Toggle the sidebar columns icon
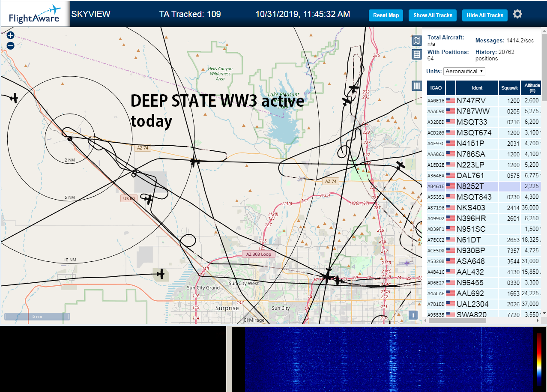Screen dimensions: 547x392 417,86
